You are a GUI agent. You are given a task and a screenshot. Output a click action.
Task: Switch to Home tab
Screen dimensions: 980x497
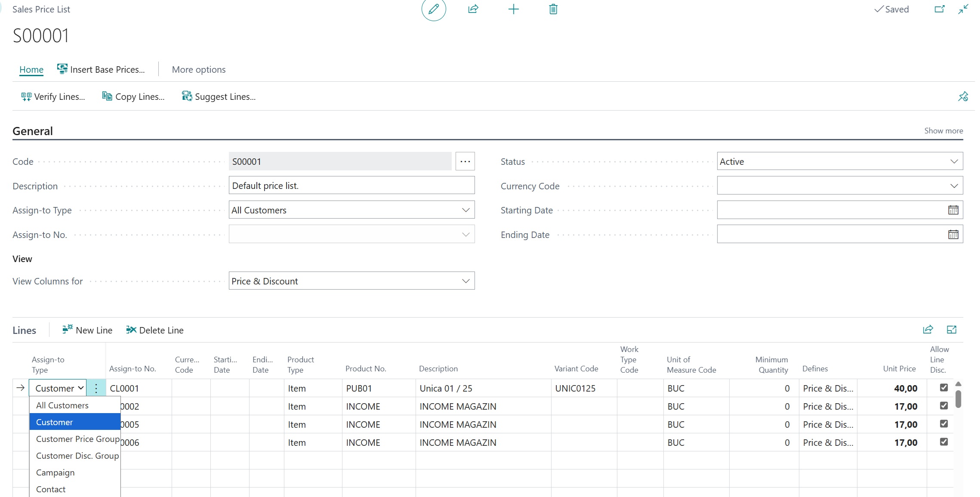[x=31, y=69]
